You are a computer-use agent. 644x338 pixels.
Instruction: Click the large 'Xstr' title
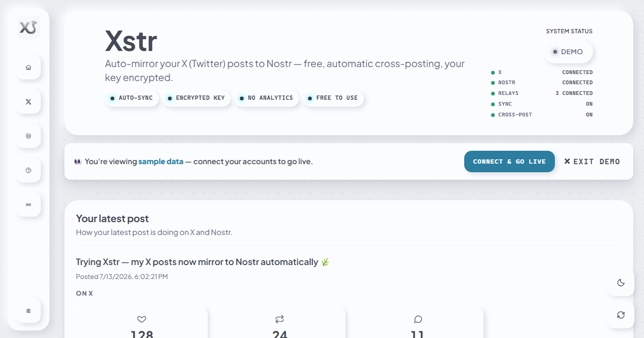[x=131, y=40]
